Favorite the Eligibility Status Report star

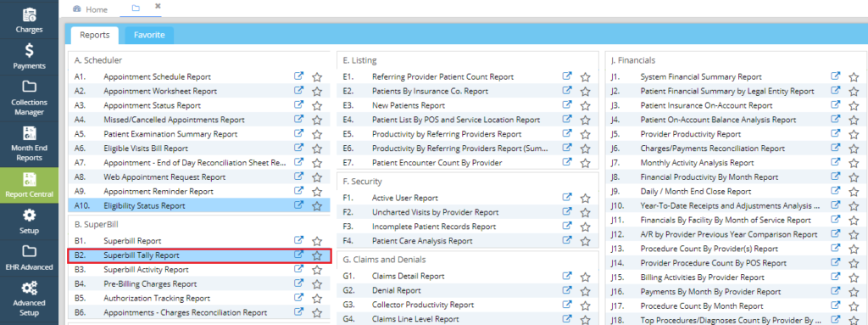[x=317, y=205]
